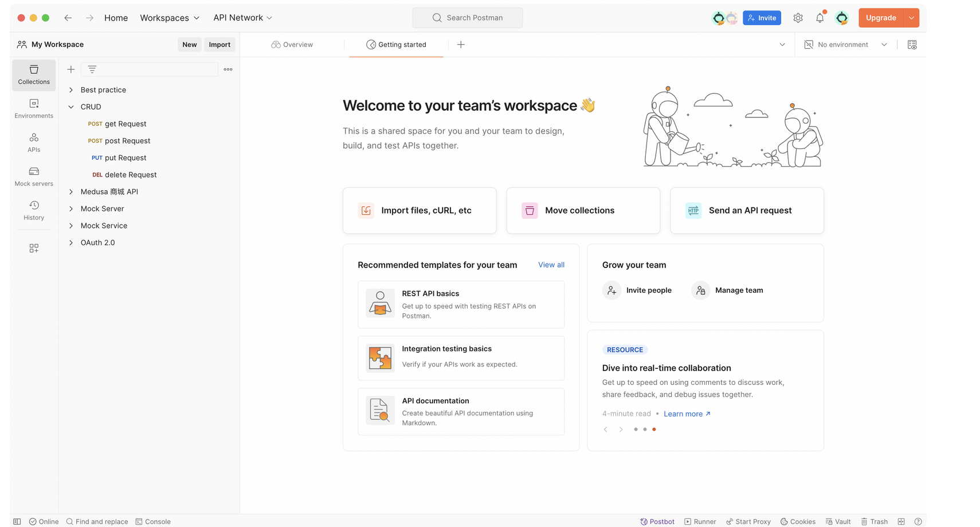980x527 pixels.
Task: Expand the Mock Server collection
Action: pyautogui.click(x=71, y=209)
